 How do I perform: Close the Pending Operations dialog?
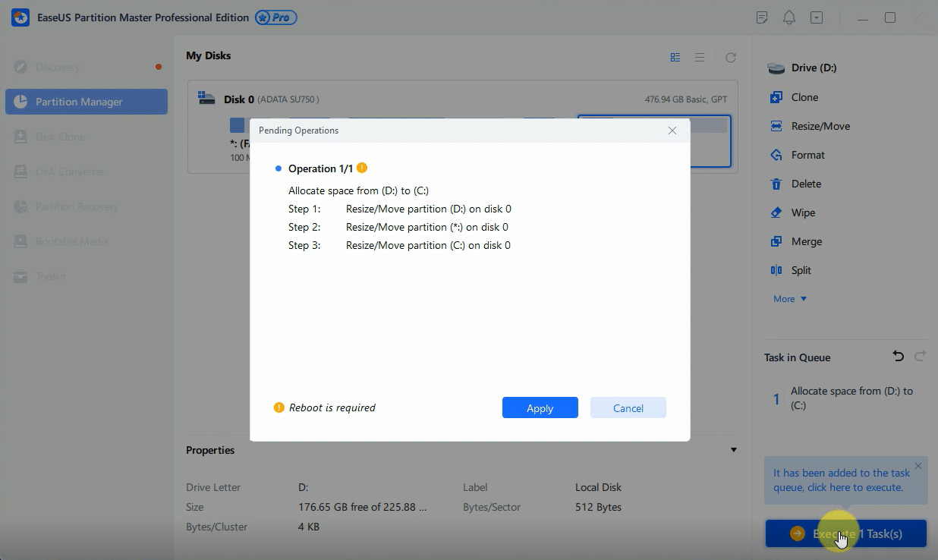672,131
